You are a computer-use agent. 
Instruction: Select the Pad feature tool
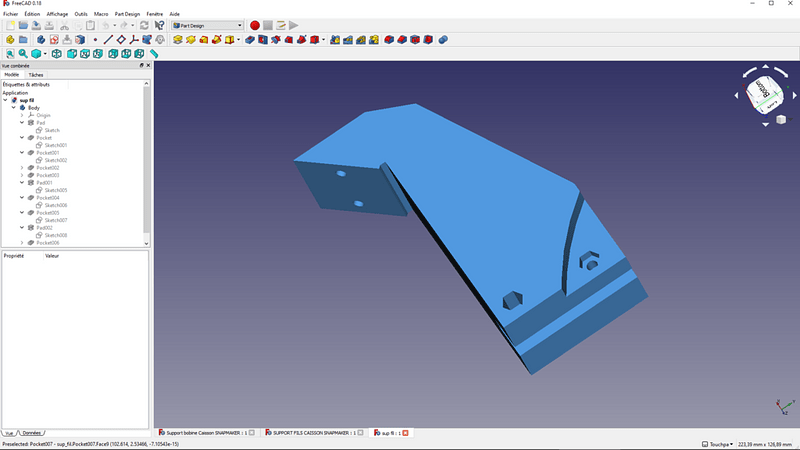tap(178, 40)
